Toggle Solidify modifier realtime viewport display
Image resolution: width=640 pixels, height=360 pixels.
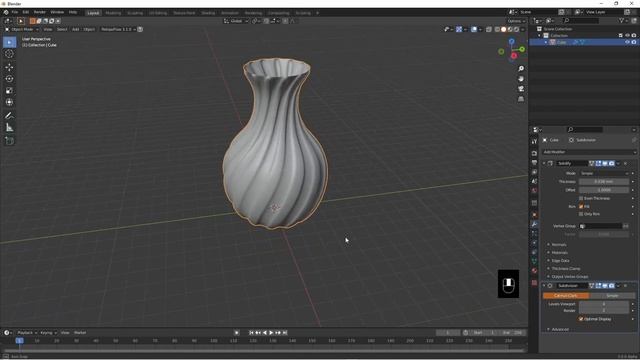pyautogui.click(x=605, y=163)
